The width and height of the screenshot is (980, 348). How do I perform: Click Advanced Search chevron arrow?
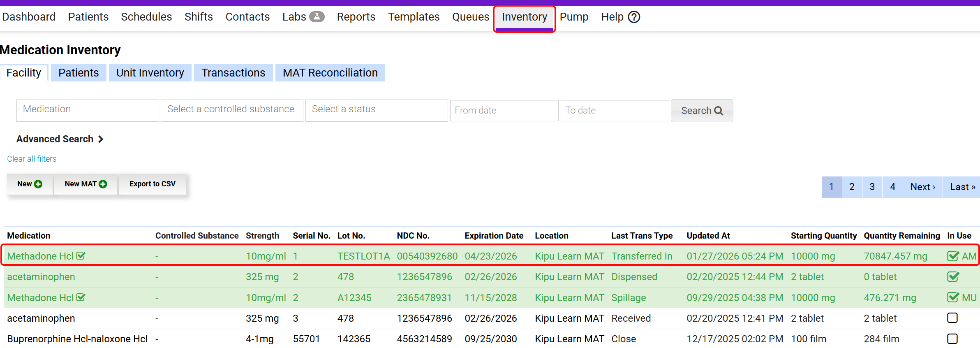point(101,139)
